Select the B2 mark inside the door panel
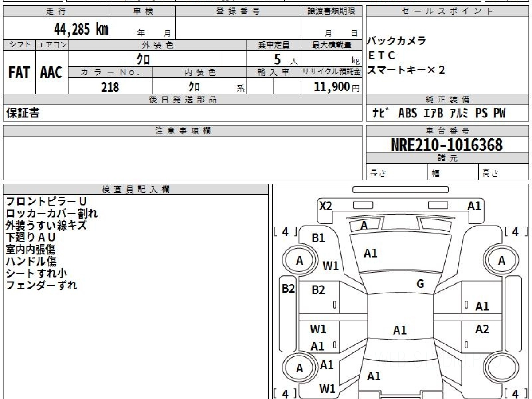The width and height of the screenshot is (532, 399). [318, 290]
